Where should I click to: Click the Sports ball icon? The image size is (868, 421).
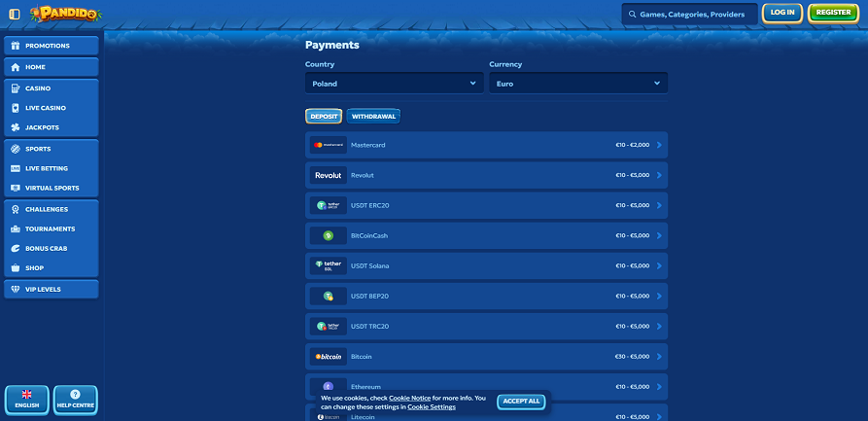[16, 149]
